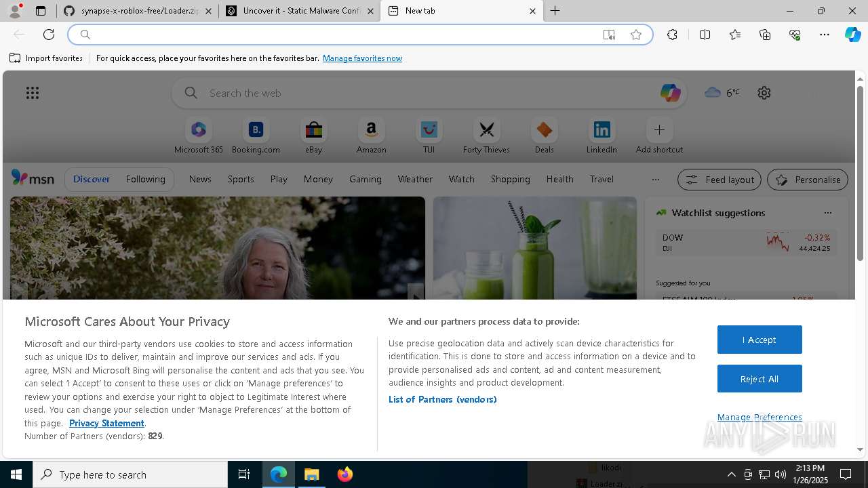Open weather widget showing 6°C
This screenshot has width=868, height=488.
pos(722,93)
